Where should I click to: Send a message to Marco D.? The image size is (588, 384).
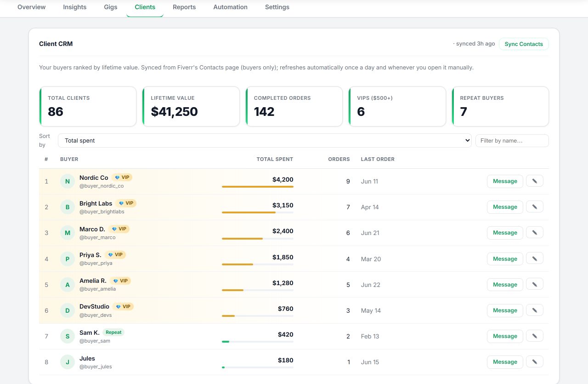505,233
